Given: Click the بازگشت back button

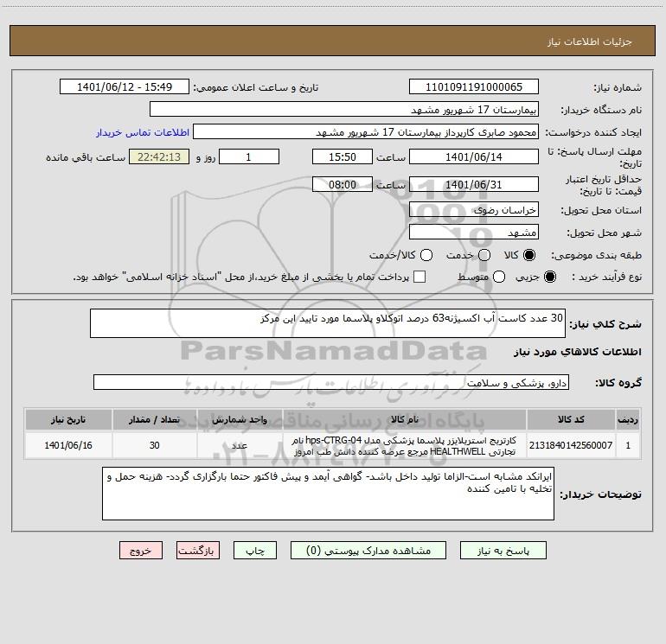Looking at the screenshot, I should coord(198,551).
